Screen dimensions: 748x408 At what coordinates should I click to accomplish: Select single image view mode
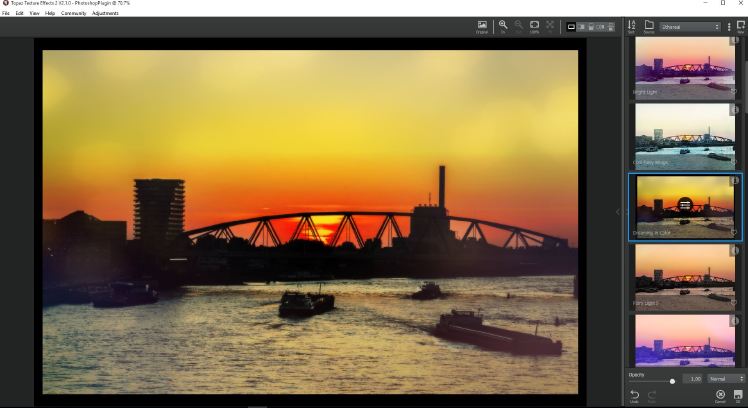pyautogui.click(x=571, y=27)
